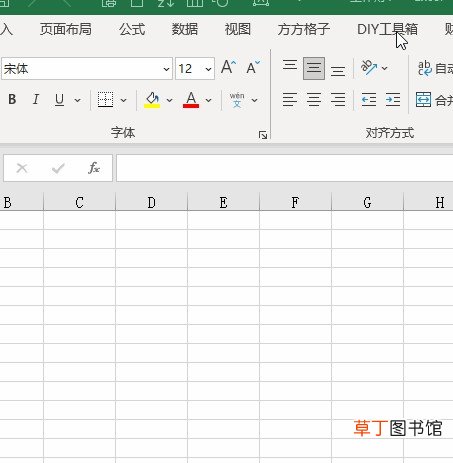Click the wrap text 自动 button
This screenshot has width=453, height=463.
click(x=435, y=68)
